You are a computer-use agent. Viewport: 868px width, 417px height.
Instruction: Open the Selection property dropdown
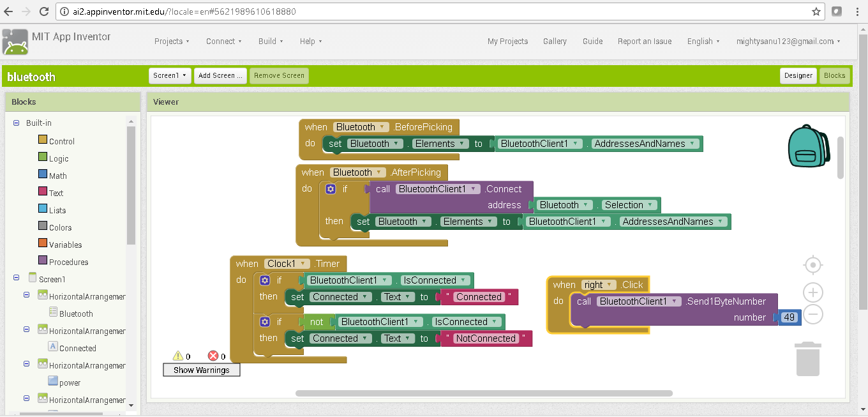click(x=630, y=205)
